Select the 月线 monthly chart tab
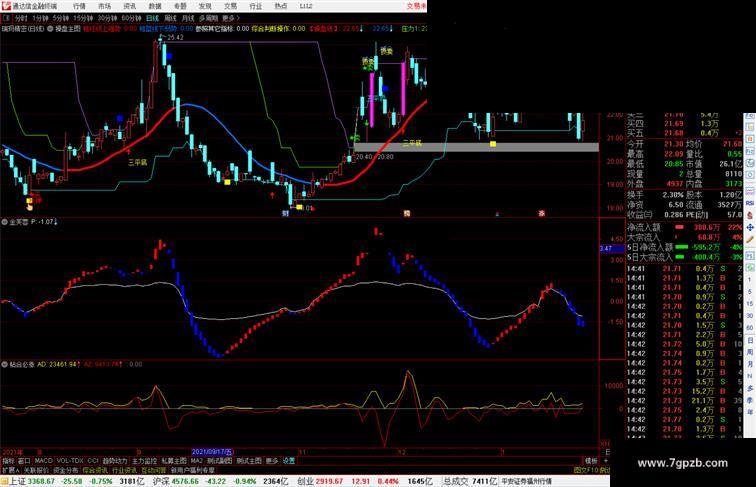756x487 pixels. (x=188, y=18)
